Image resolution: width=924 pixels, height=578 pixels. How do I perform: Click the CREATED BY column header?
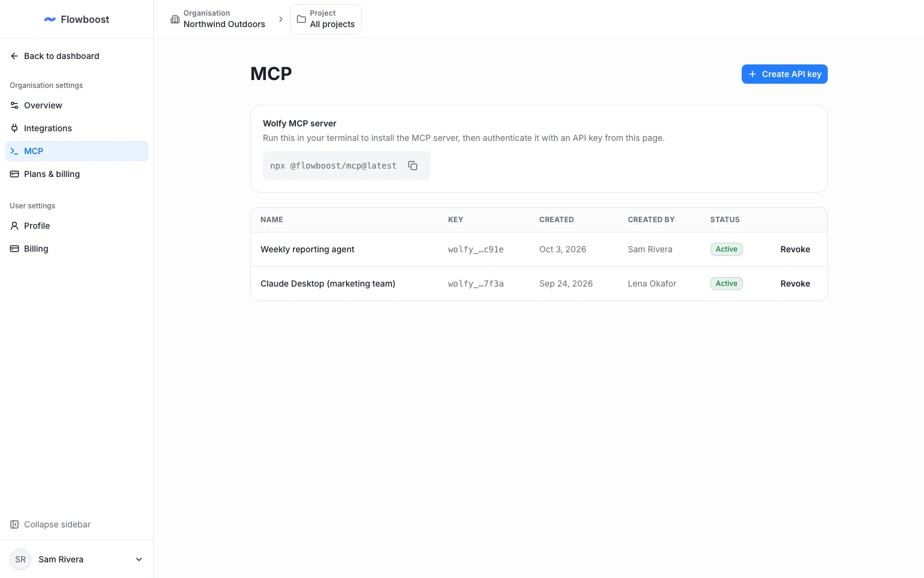pos(651,220)
